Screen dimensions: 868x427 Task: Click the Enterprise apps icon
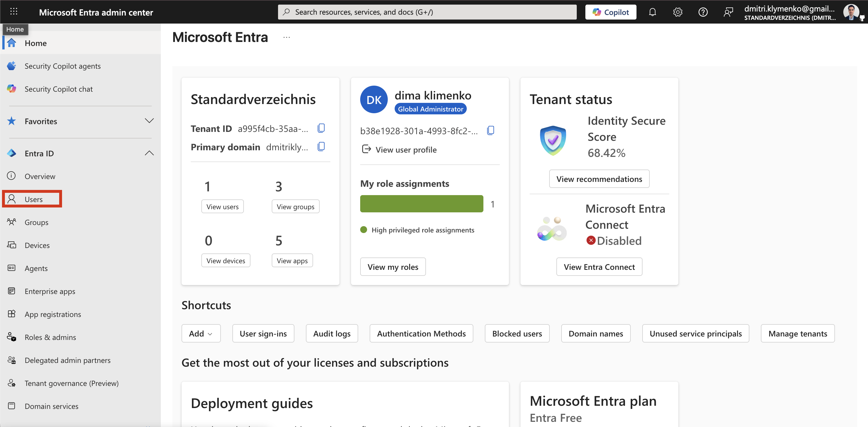(x=11, y=291)
